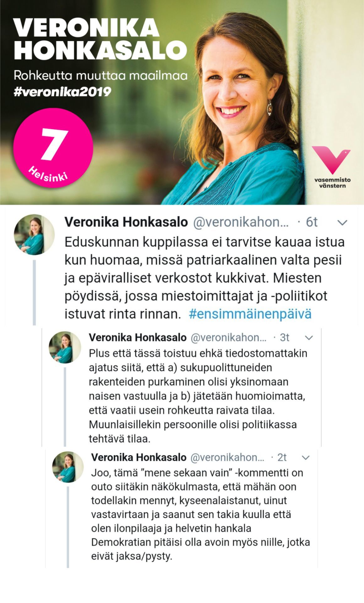Screen dimensions: 364x603
Task: Click the pink number 7 Helsinki badge
Action: pos(53,148)
